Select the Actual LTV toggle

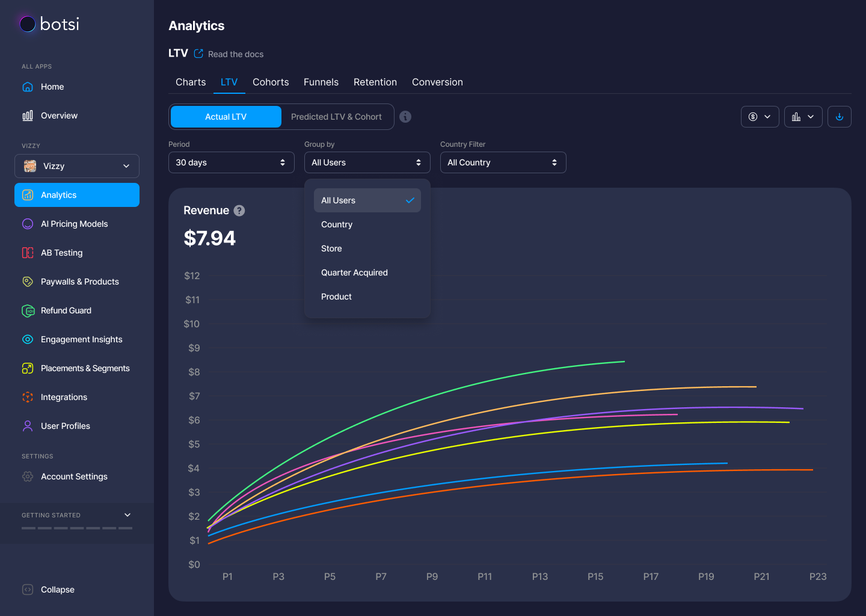(x=226, y=117)
